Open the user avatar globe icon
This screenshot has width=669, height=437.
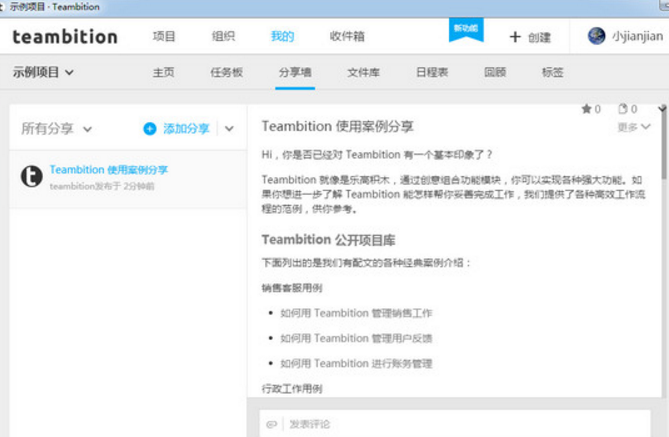596,36
